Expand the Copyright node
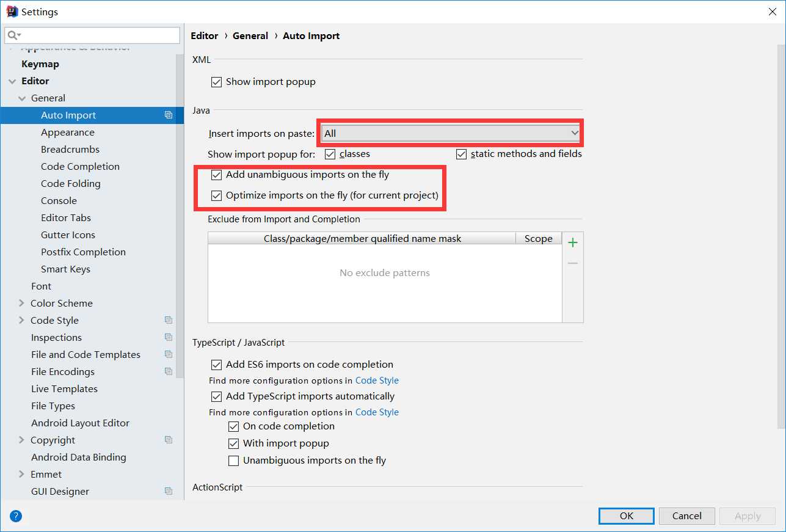Screen dimensions: 786x532 tap(22, 440)
